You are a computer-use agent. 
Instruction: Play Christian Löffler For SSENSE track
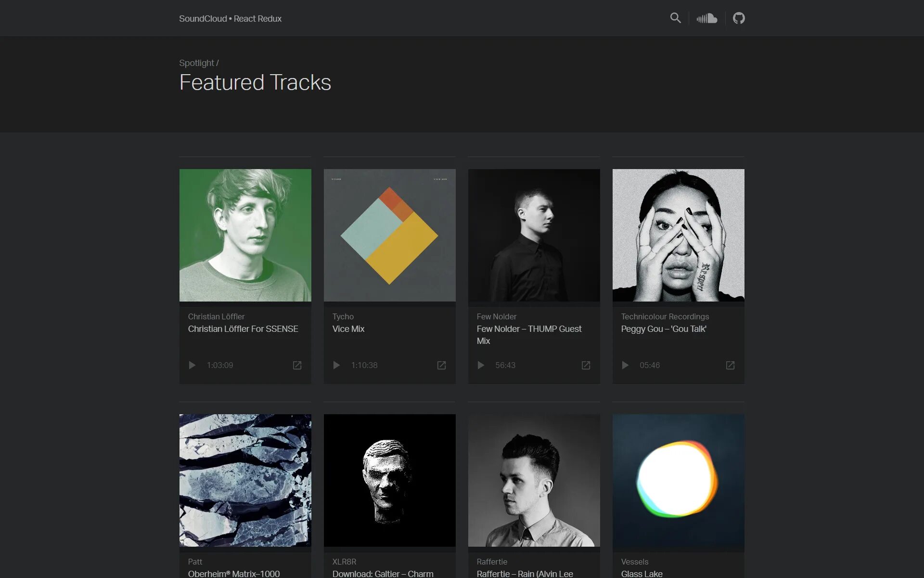(x=192, y=365)
